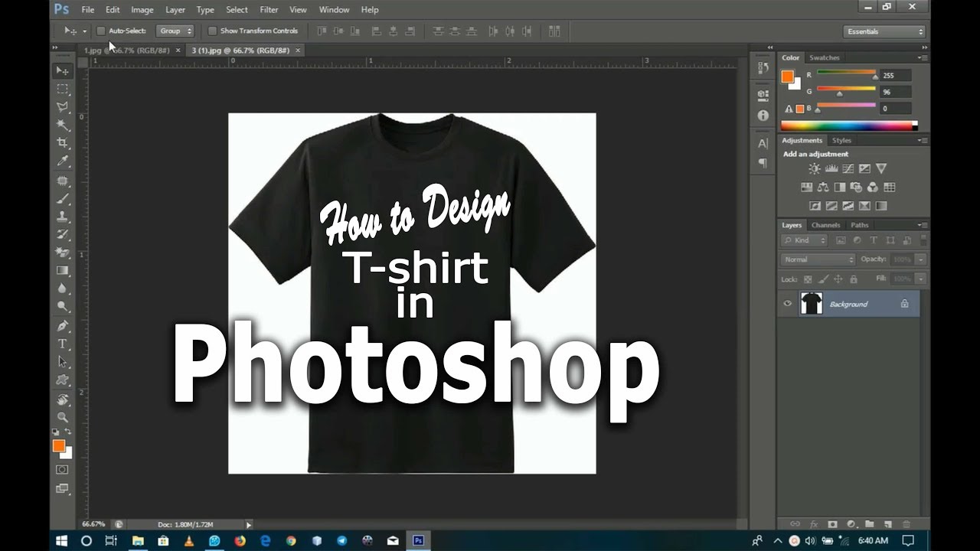Open the History panel icon
The image size is (980, 551).
point(763,68)
